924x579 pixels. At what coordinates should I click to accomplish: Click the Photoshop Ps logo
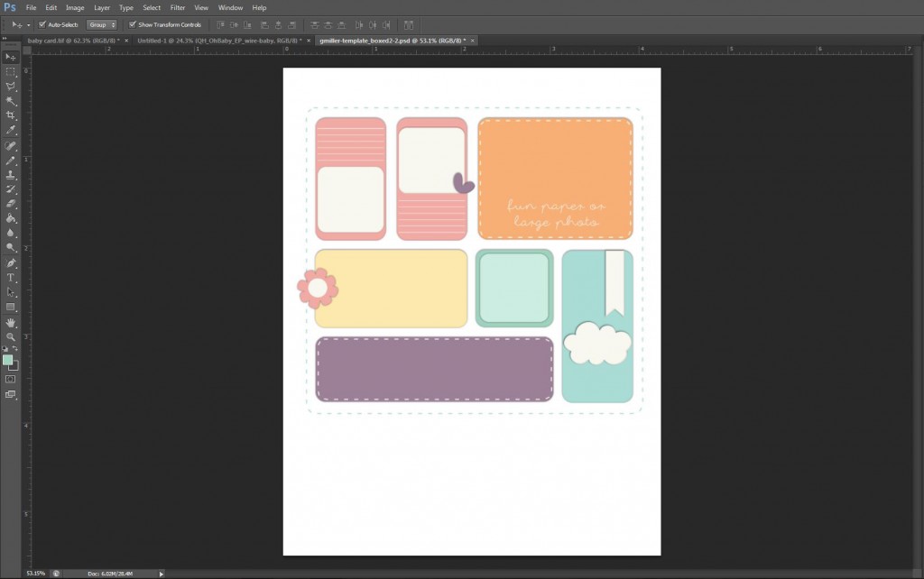[x=9, y=7]
